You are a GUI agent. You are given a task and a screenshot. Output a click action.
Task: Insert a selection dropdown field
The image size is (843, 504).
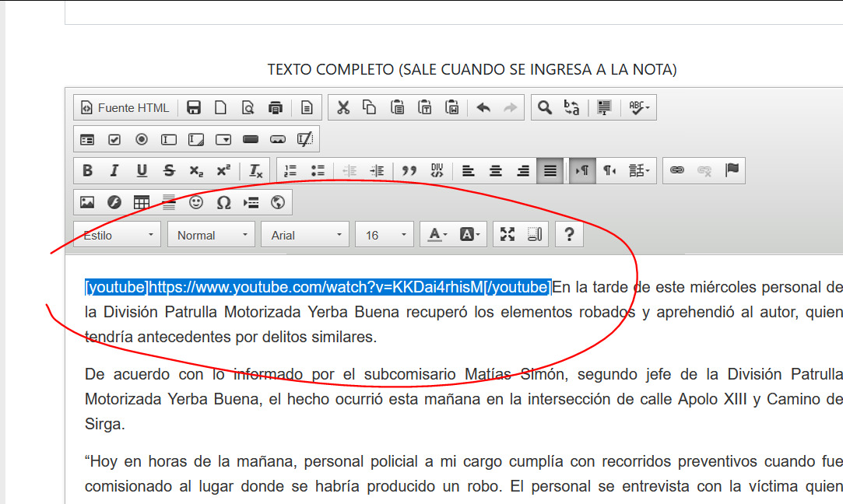coord(223,140)
